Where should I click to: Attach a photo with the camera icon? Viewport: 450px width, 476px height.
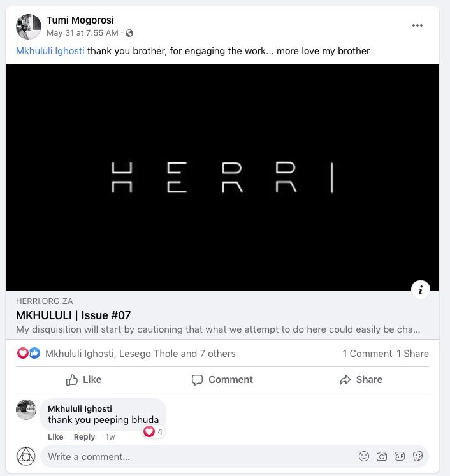coord(382,456)
